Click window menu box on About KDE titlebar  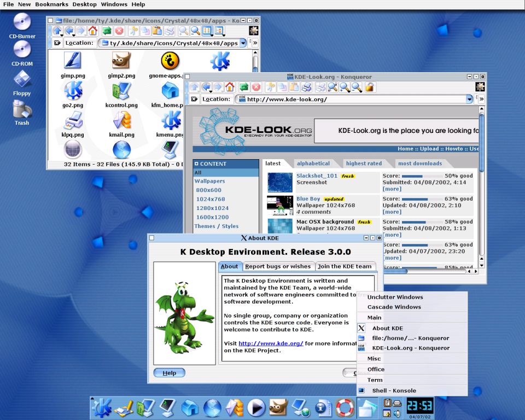151,238
